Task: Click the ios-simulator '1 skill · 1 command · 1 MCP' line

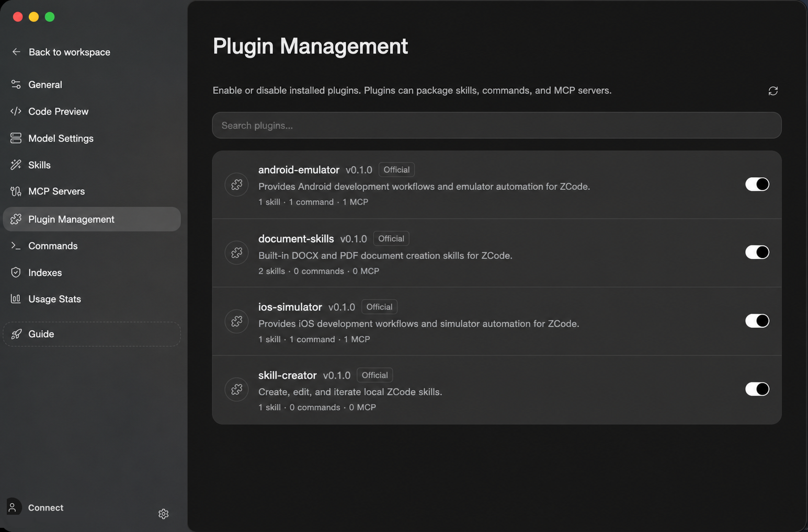Action: click(x=314, y=339)
